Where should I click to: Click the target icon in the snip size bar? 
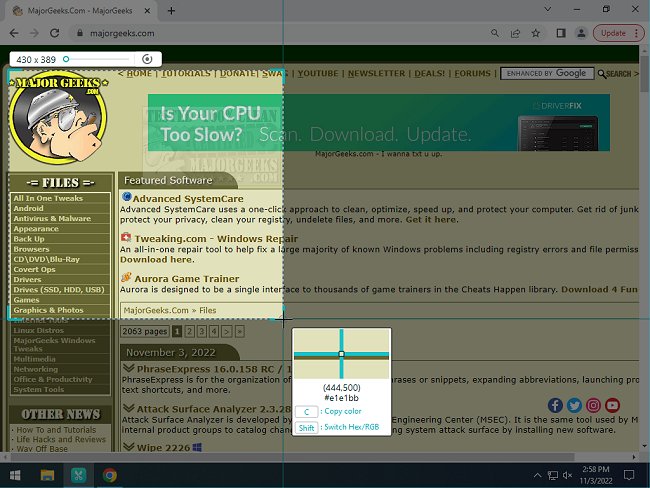click(x=147, y=59)
